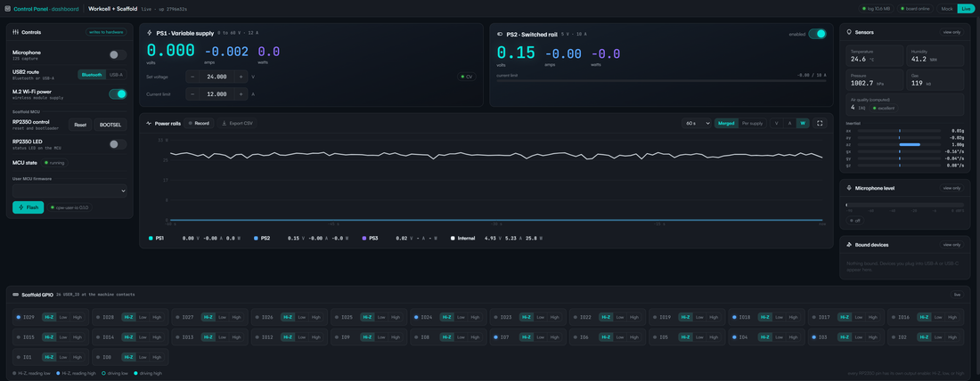Select the Merged chart view

(x=726, y=124)
